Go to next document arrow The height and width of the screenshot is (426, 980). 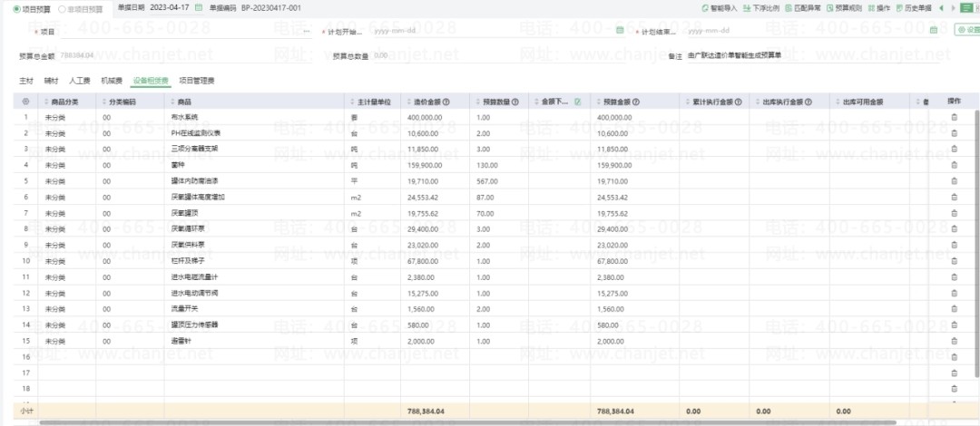[x=953, y=8]
